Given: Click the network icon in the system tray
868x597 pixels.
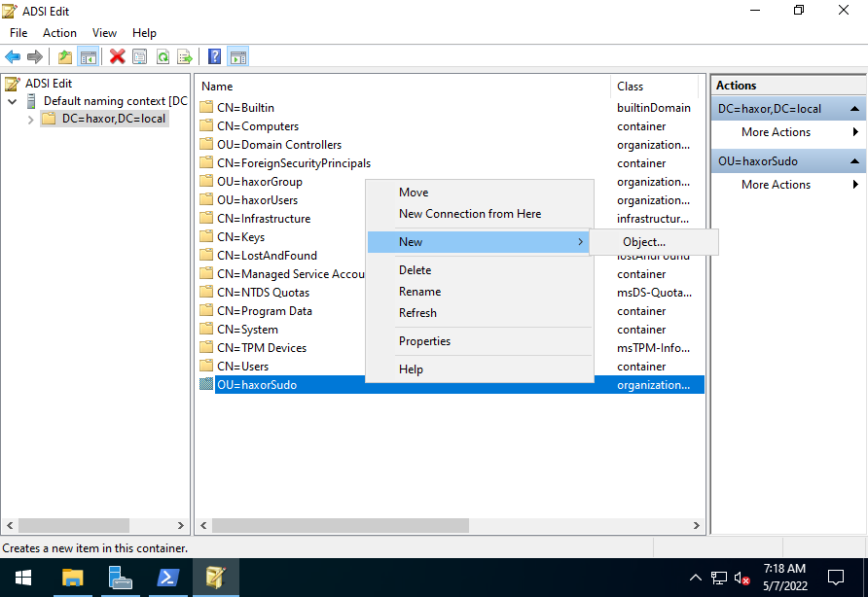Looking at the screenshot, I should tap(718, 579).
